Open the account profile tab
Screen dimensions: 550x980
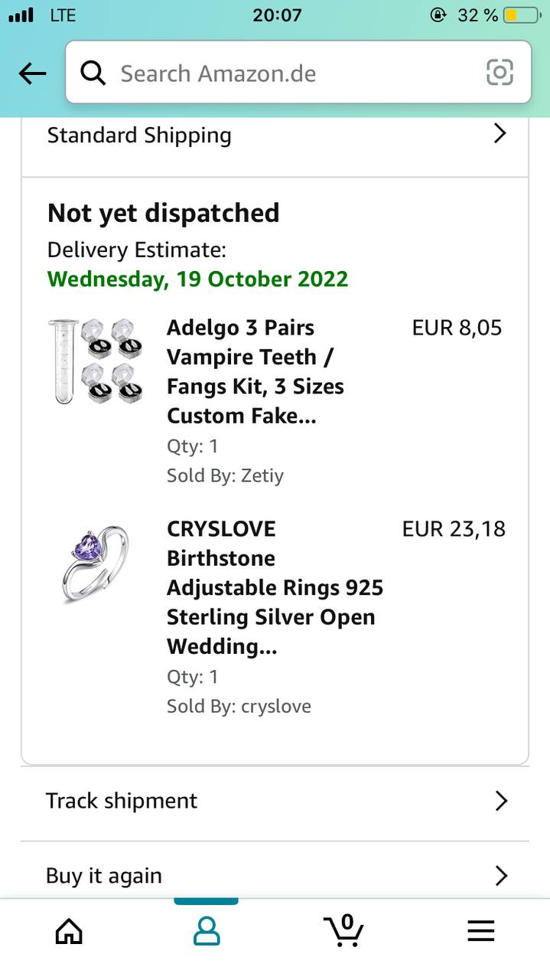click(x=206, y=931)
